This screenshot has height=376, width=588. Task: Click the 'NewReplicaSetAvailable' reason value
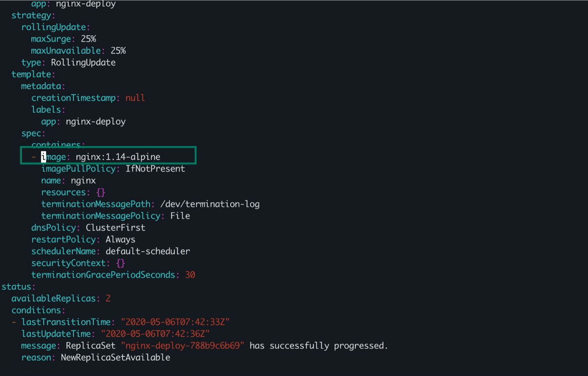click(x=115, y=358)
